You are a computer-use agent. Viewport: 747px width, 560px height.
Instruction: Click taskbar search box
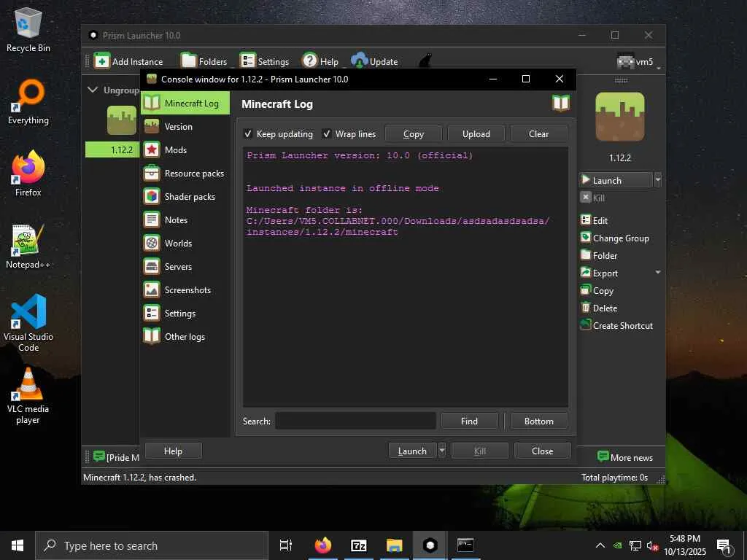click(152, 545)
